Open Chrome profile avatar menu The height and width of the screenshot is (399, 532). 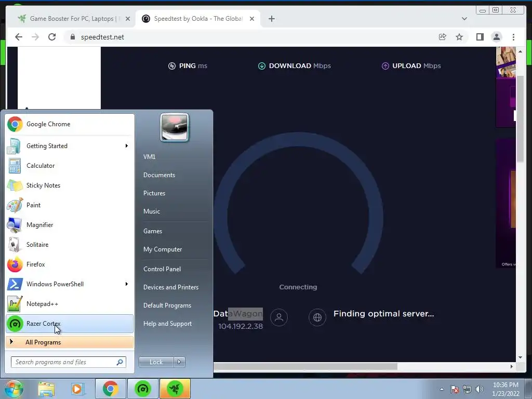point(496,37)
